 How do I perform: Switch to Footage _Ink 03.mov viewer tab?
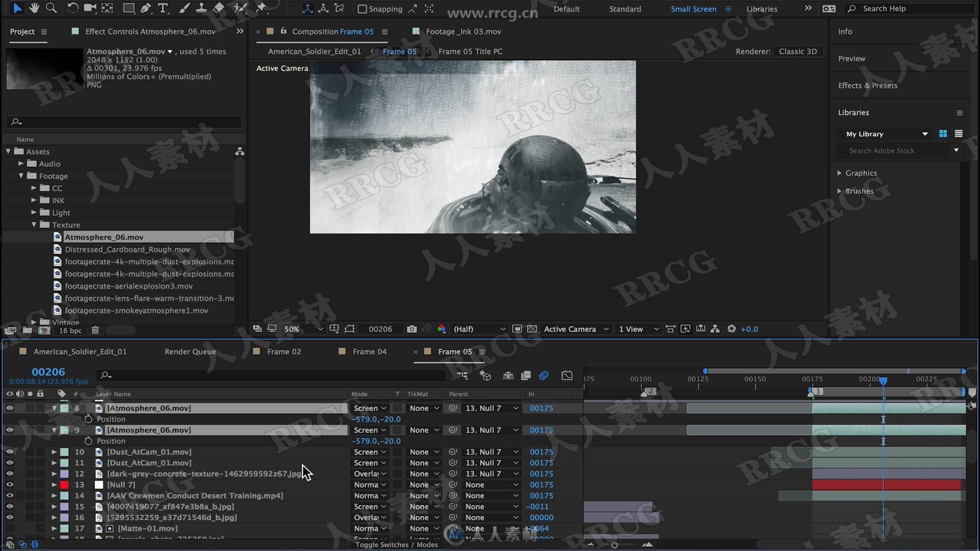[x=463, y=32]
